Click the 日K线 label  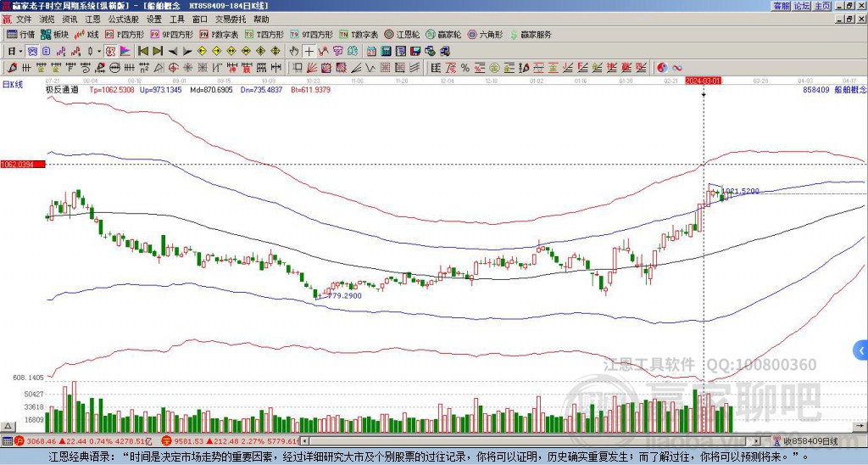(13, 85)
